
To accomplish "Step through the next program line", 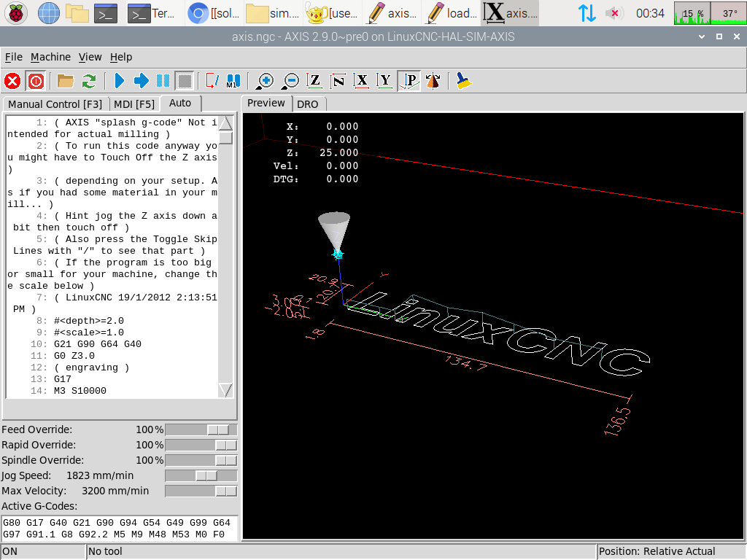I will 141,81.
